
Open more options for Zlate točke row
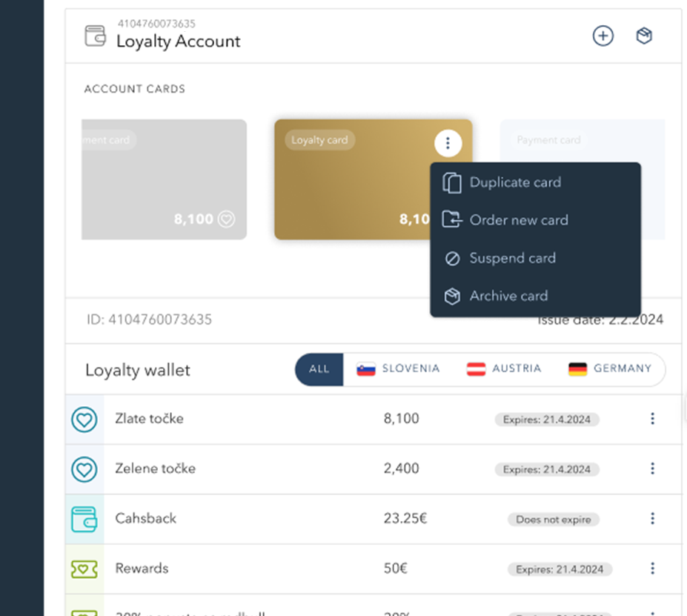coord(652,419)
